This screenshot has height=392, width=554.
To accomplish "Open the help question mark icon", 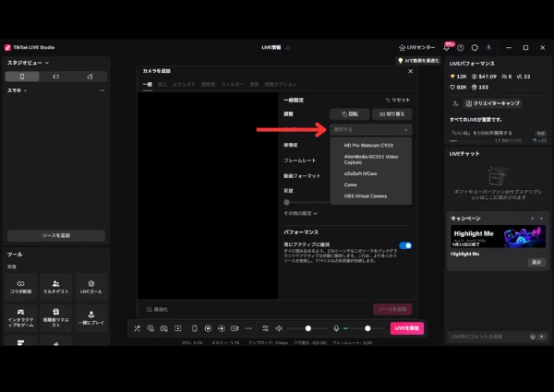I will [461, 48].
